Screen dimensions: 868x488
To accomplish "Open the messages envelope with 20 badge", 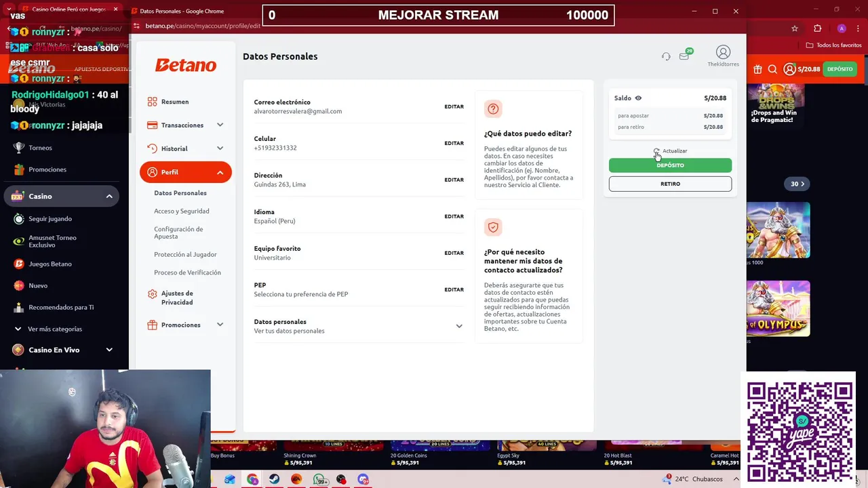I will (685, 56).
